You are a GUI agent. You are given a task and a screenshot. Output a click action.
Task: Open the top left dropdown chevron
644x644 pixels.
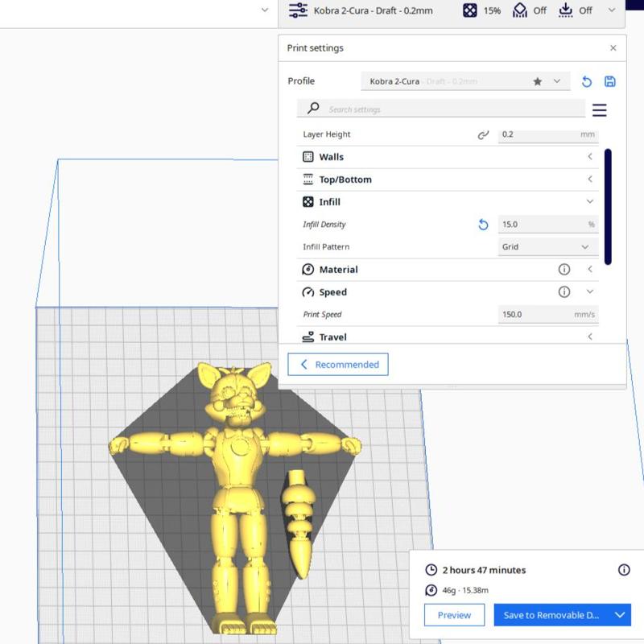point(265,10)
